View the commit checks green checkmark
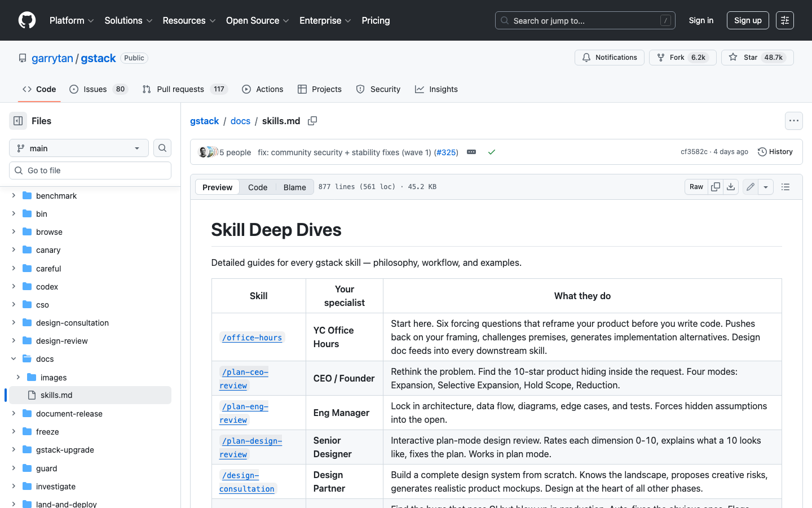This screenshot has height=508, width=812. [492, 152]
